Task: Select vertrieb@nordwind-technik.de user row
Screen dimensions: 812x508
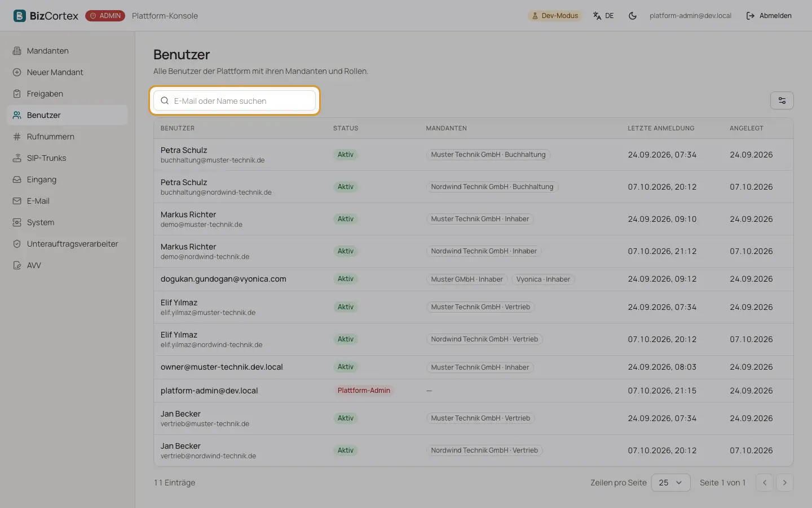Action: (473, 450)
